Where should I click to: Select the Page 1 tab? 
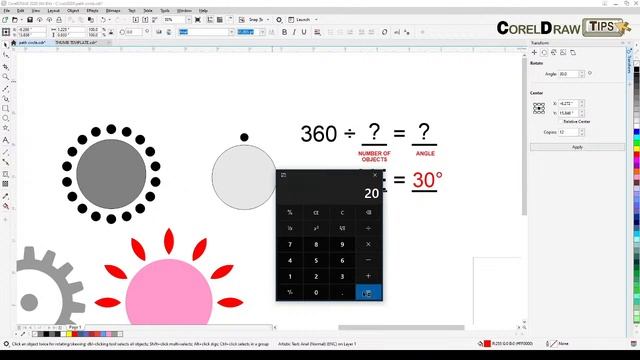click(x=75, y=327)
